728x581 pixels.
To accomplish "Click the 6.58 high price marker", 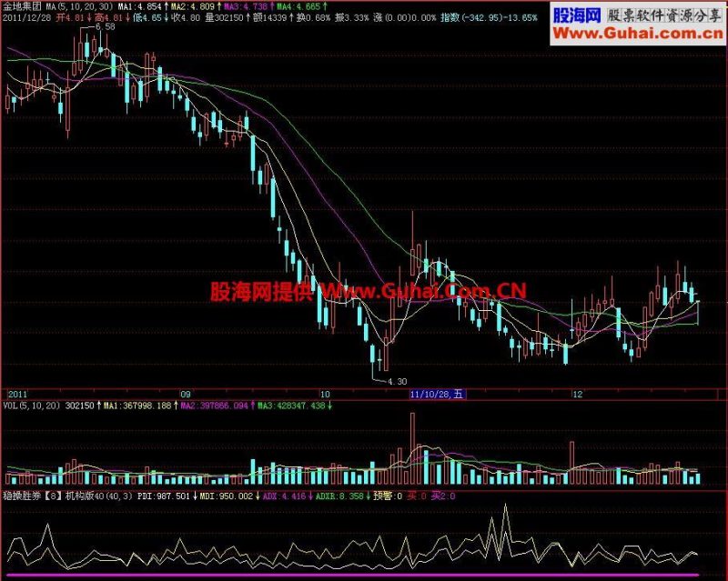I will pos(105,27).
